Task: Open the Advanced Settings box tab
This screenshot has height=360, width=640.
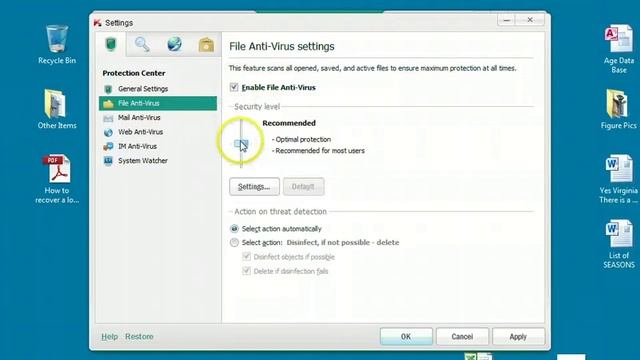Action: (206, 44)
